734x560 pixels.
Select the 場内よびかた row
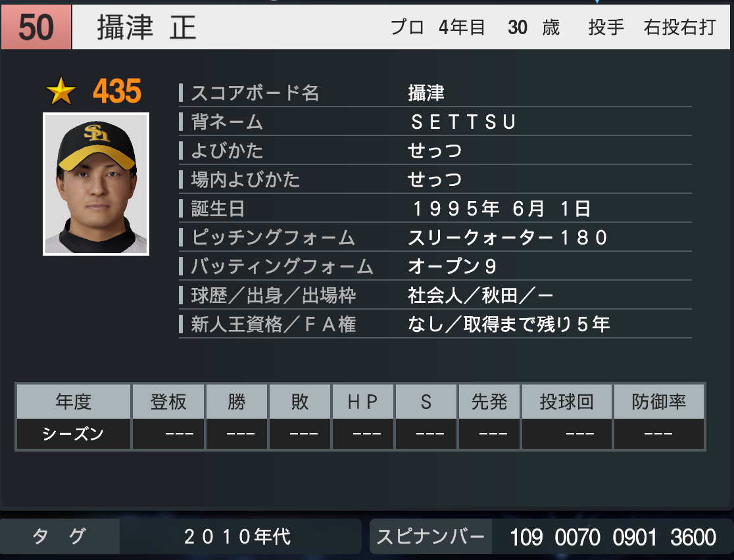click(x=435, y=179)
